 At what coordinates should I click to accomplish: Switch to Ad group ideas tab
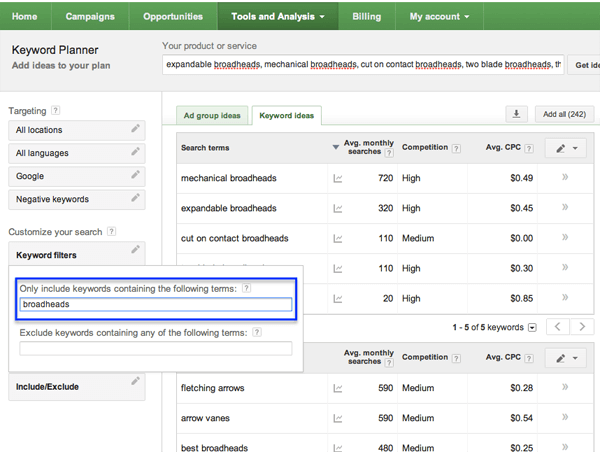pos(212,116)
